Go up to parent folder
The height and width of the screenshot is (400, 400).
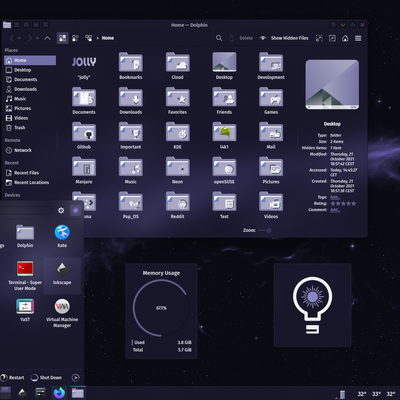[x=47, y=38]
